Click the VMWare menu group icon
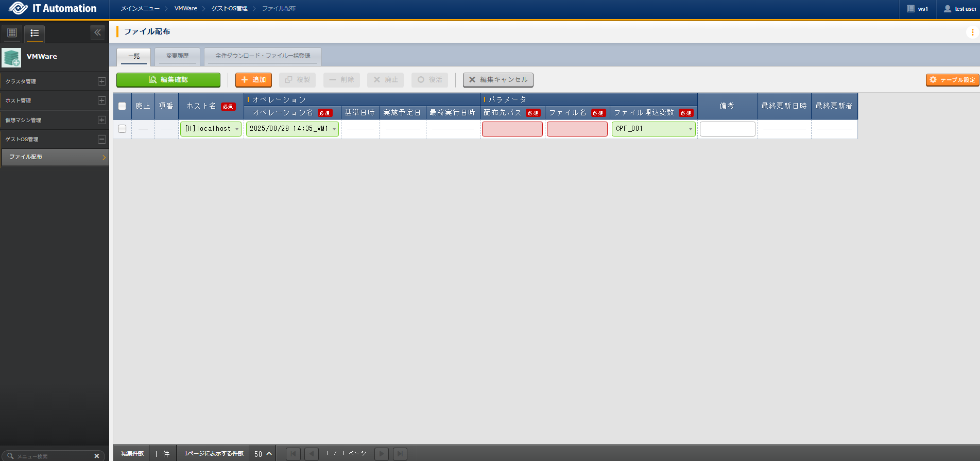The image size is (980, 461). [11, 57]
